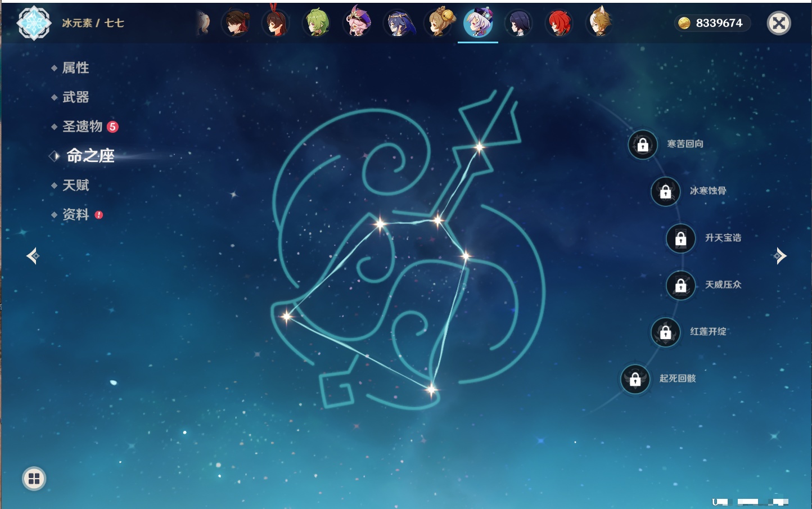View the 寒苦回向 constellation label
Image resolution: width=812 pixels, height=509 pixels.
(685, 144)
